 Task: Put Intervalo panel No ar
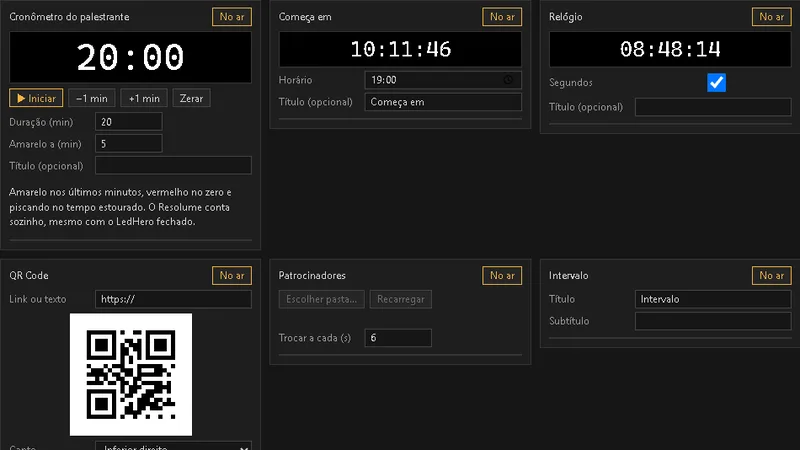[771, 276]
